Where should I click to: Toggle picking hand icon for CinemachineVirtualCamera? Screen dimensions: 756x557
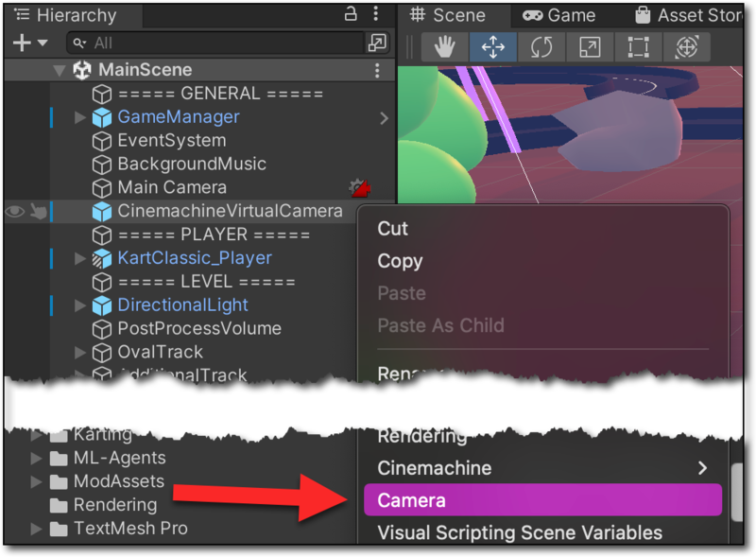37,211
